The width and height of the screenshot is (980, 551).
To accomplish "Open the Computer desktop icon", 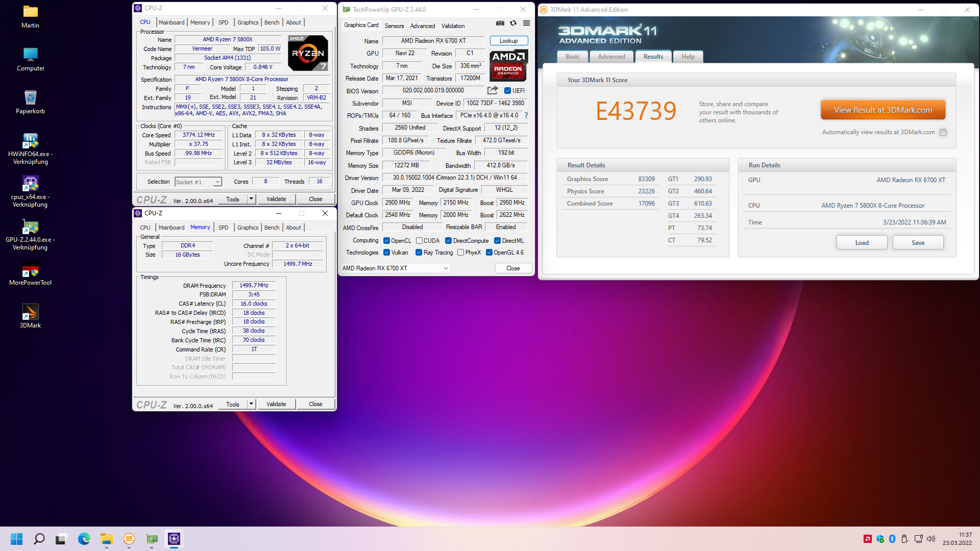I will pyautogui.click(x=30, y=59).
